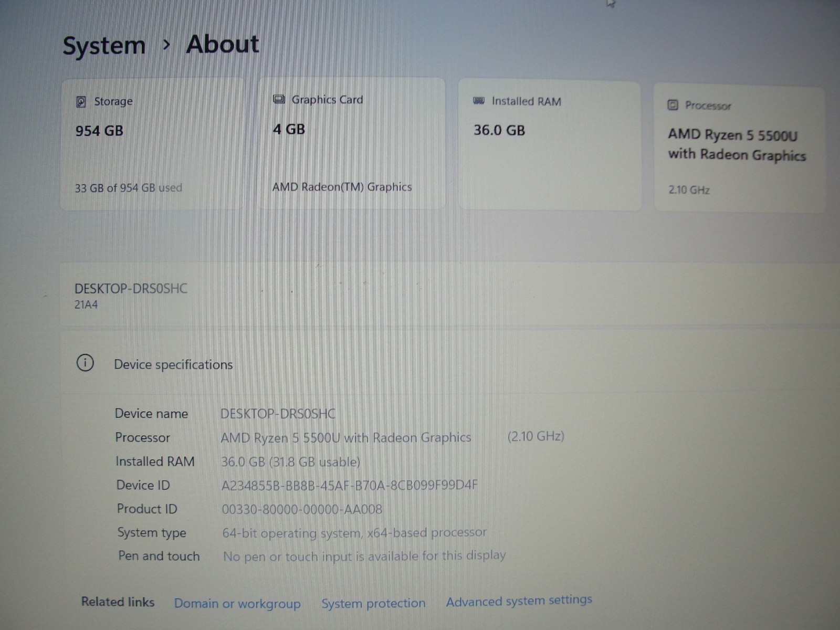Click 'AMD Radeon(TM) Graphics' text
Image resolution: width=840 pixels, height=630 pixels.
point(342,186)
